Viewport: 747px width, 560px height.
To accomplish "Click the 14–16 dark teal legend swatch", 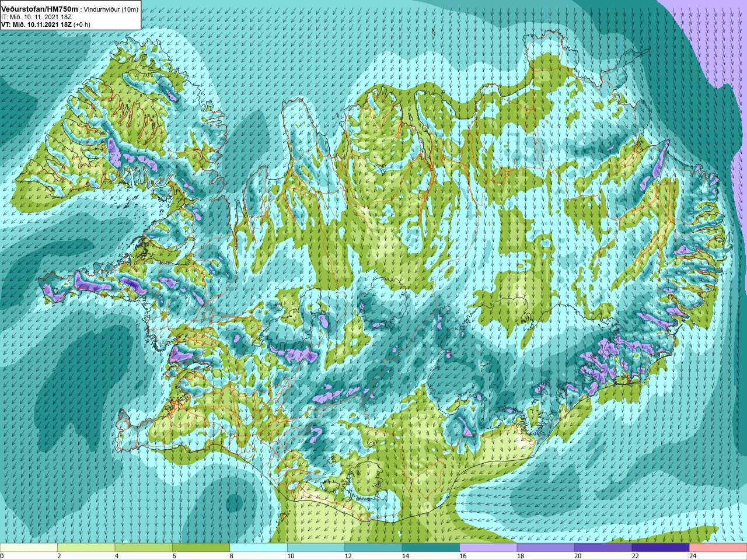I will point(431,548).
